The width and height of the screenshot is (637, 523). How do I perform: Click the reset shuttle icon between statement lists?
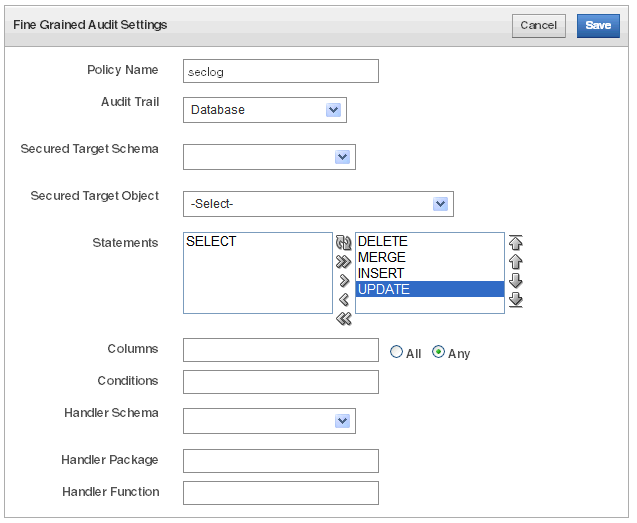click(x=343, y=243)
